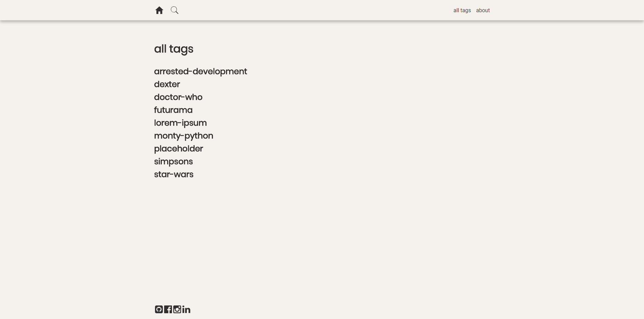Viewport: 644px width, 319px height.
Task: View posts tagged doctor-who
Action: pyautogui.click(x=178, y=97)
